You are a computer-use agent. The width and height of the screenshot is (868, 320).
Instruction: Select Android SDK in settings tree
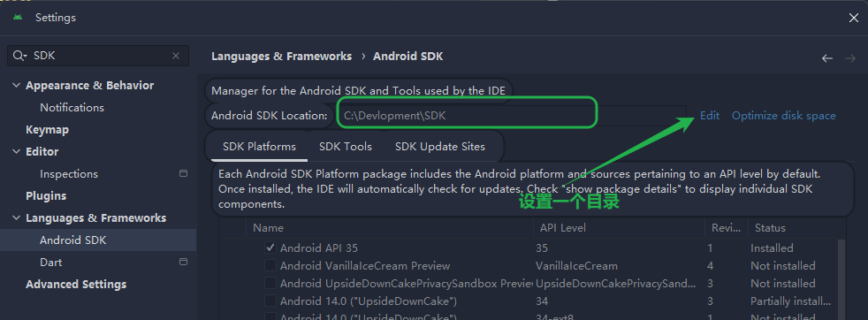pos(73,240)
